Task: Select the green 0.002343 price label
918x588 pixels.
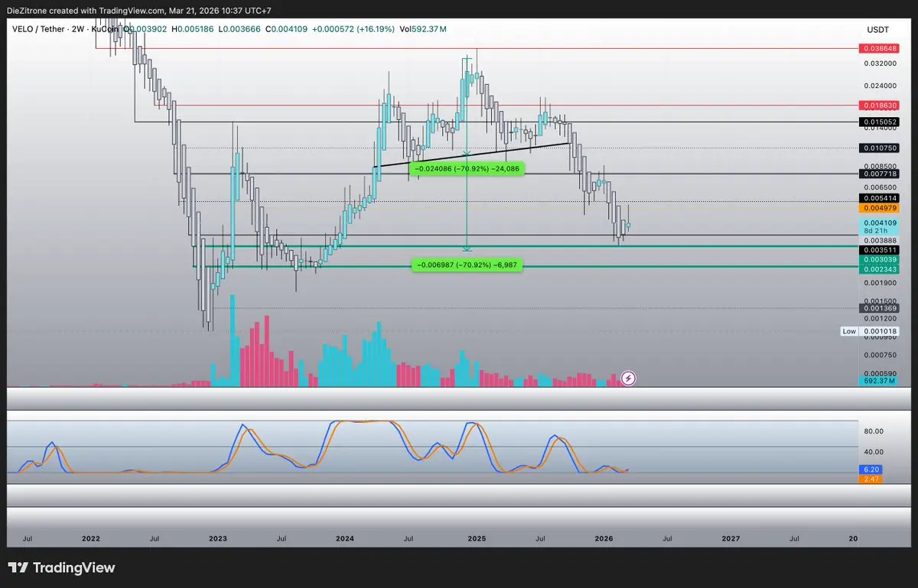Action: pyautogui.click(x=880, y=269)
